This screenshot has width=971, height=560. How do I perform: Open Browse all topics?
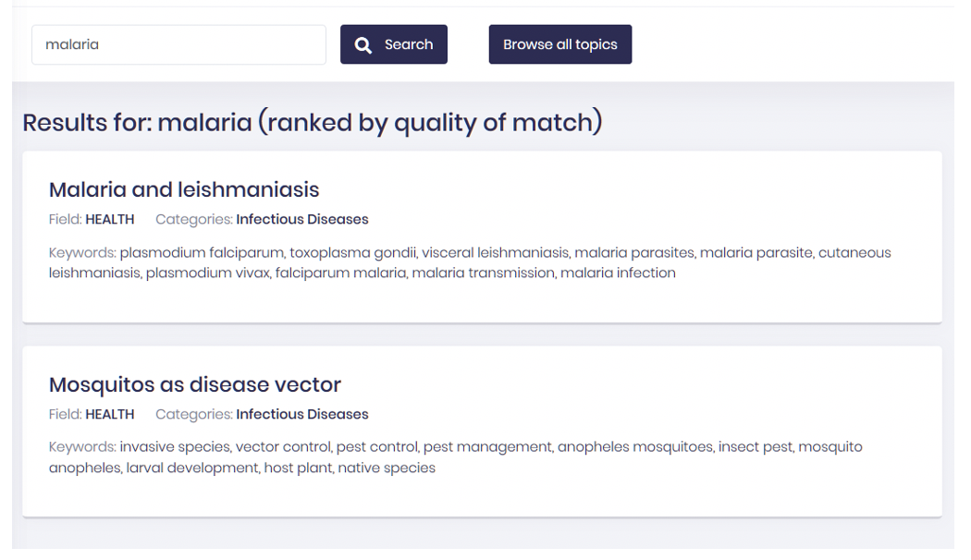(559, 44)
